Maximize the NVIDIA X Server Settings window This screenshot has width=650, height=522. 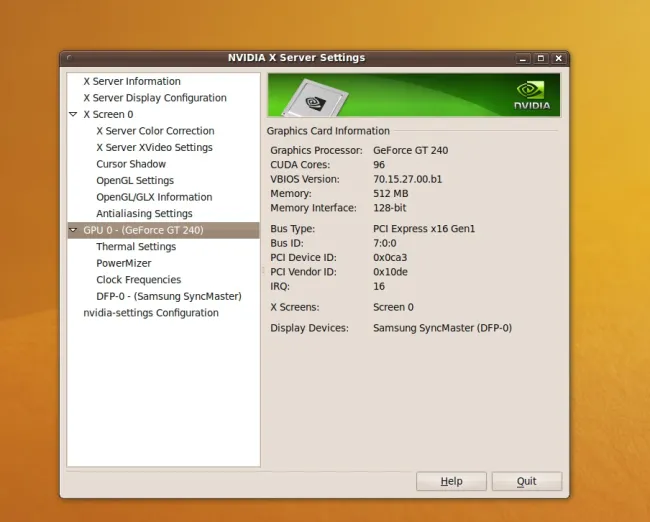[541, 58]
